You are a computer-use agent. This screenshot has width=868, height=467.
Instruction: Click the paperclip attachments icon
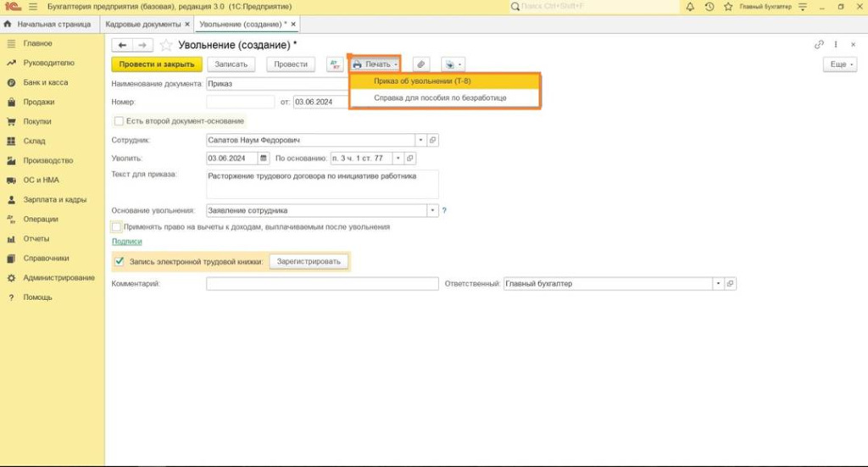420,64
